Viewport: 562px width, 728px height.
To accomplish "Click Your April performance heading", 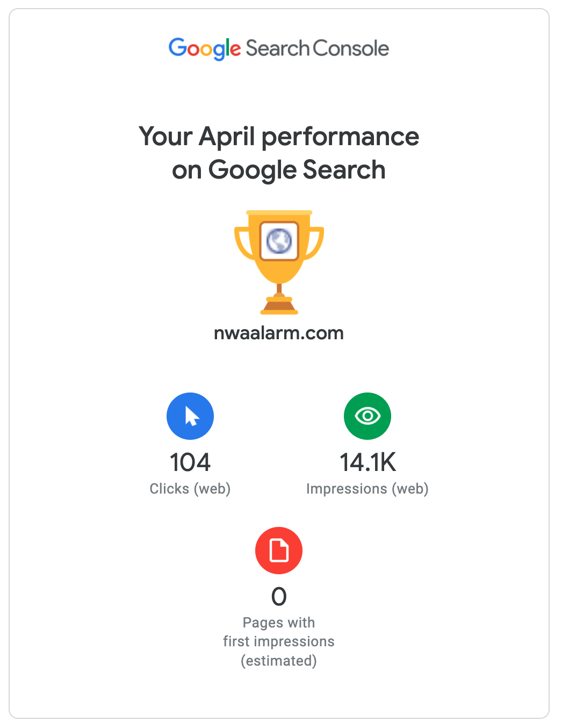I will pyautogui.click(x=279, y=137).
